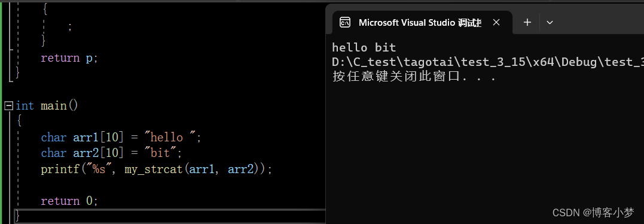The image size is (644, 224).
Task: Click the D:\C_test path output line
Action: [x=488, y=62]
